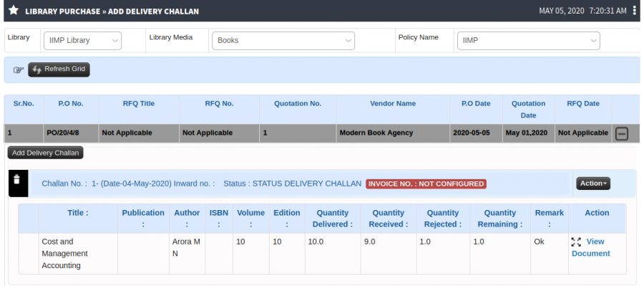Click the Publication column header
The width and height of the screenshot is (644, 286).
pyautogui.click(x=143, y=219)
